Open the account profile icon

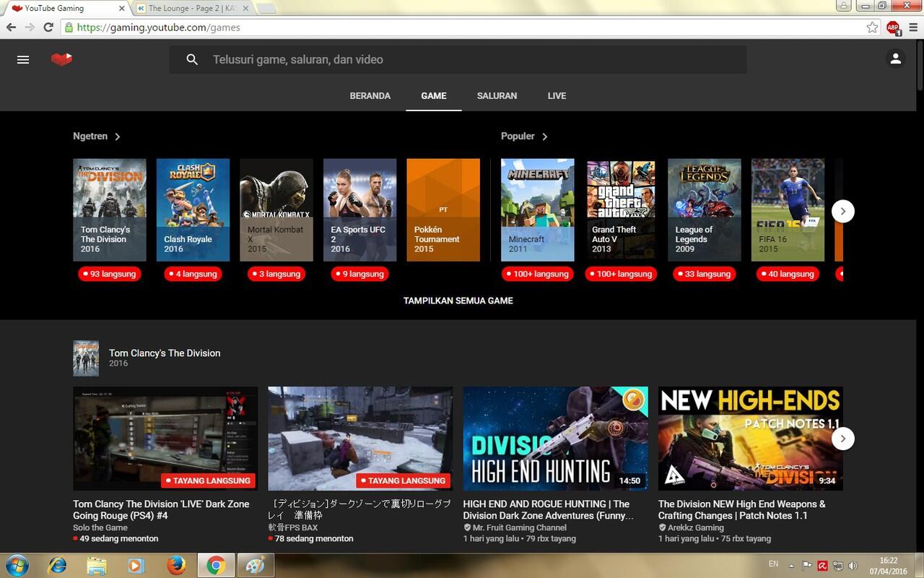click(x=895, y=59)
